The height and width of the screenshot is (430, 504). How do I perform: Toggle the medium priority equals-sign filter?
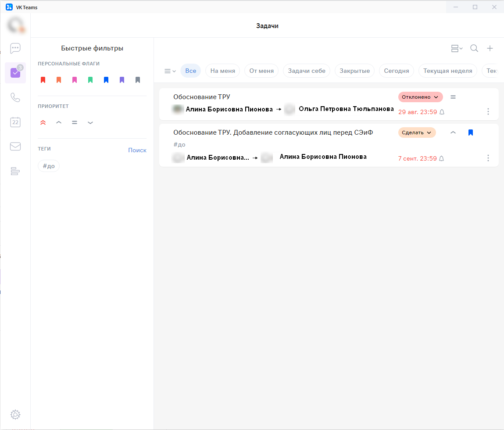click(x=75, y=122)
